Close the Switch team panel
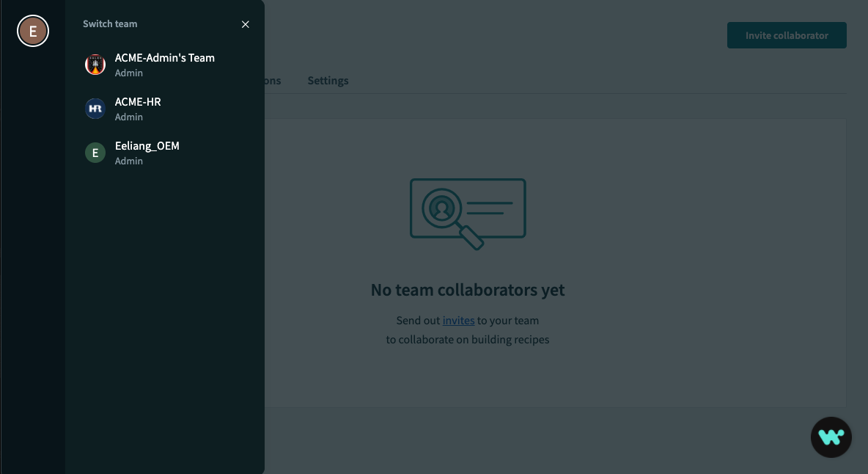The height and width of the screenshot is (474, 868). pos(245,24)
